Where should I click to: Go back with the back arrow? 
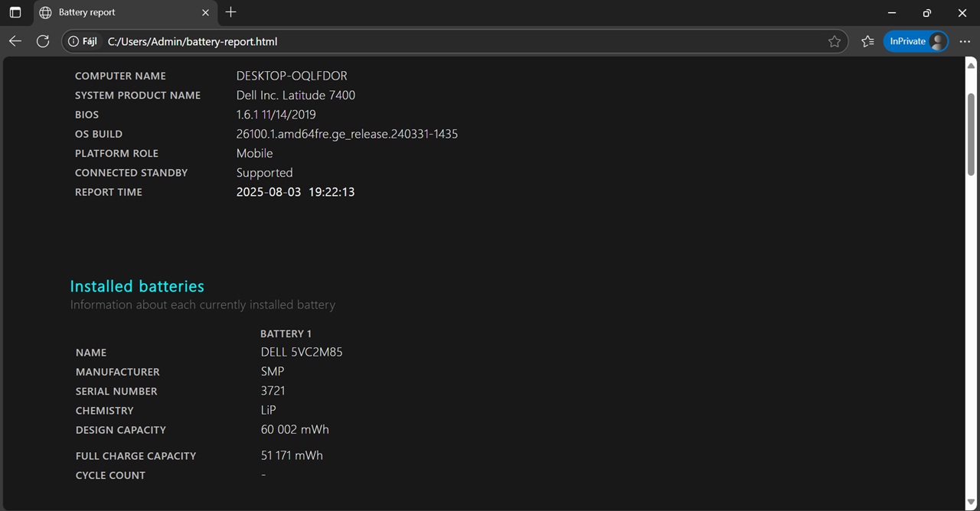coord(15,41)
